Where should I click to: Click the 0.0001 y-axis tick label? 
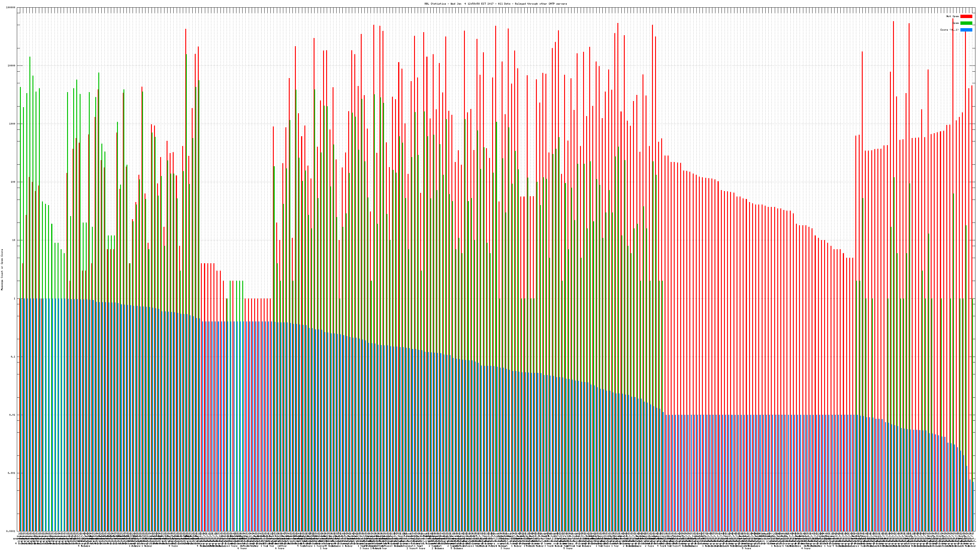click(x=11, y=531)
